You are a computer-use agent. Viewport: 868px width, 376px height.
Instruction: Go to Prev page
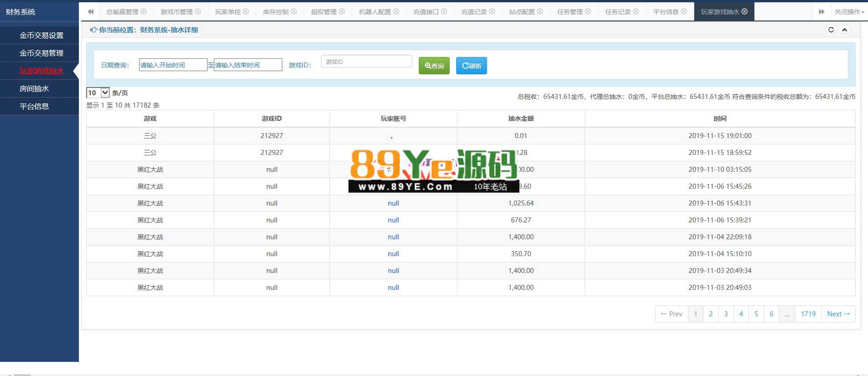tap(671, 314)
